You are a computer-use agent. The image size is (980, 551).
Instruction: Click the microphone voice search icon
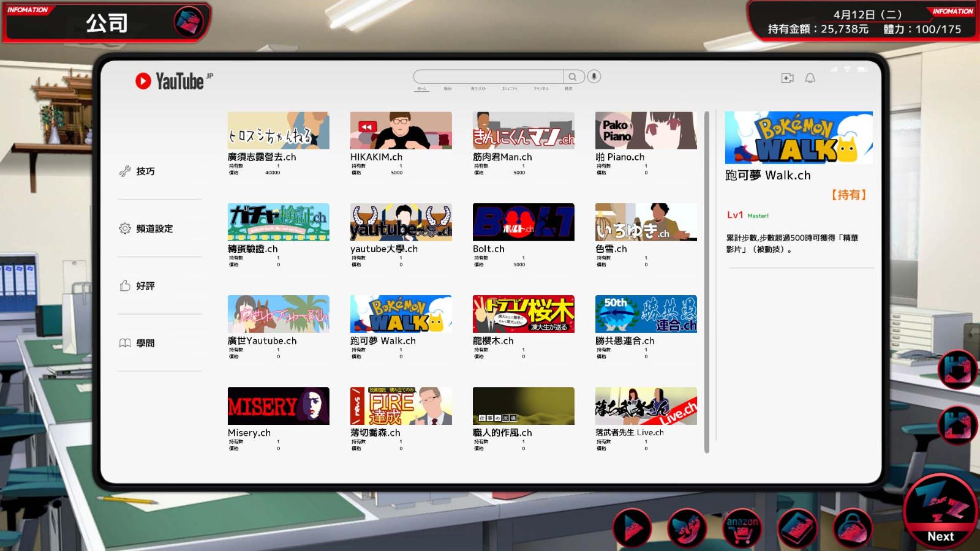(x=594, y=77)
